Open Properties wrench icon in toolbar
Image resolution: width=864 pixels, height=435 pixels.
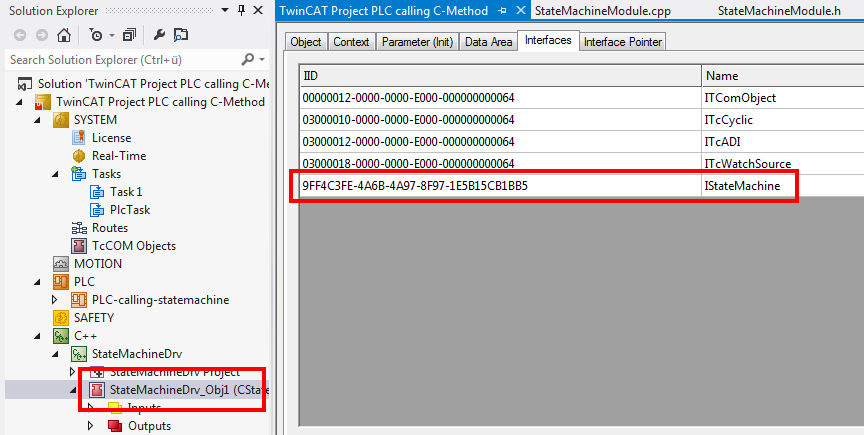[159, 35]
